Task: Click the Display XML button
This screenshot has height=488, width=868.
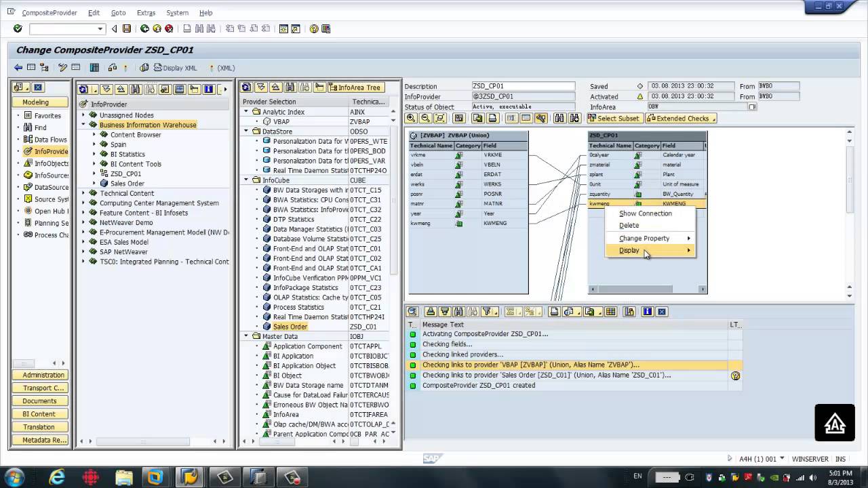Action: [x=176, y=68]
